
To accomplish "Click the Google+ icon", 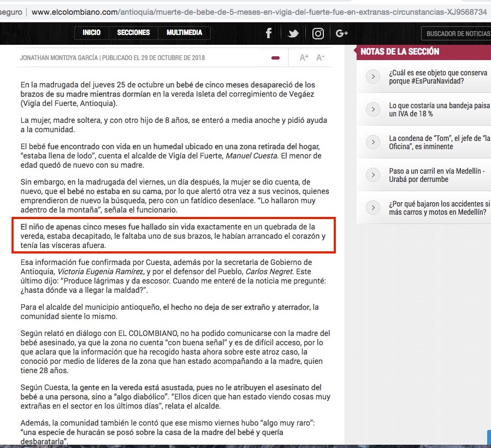I will 342,33.
